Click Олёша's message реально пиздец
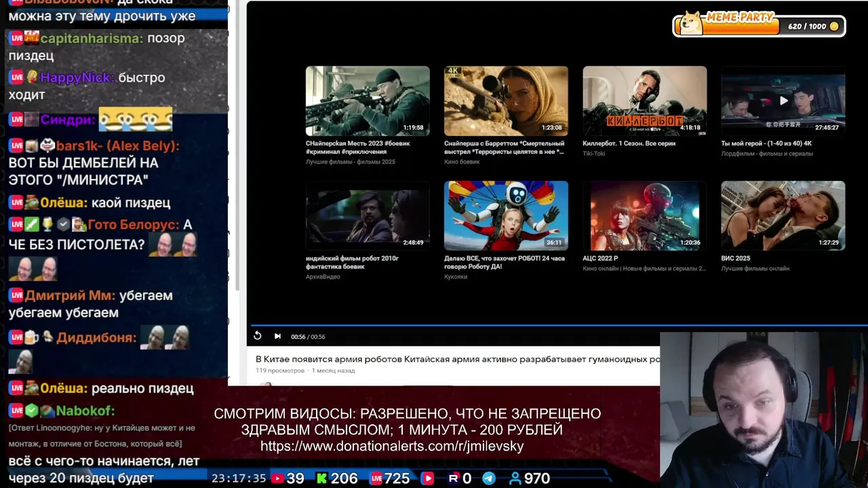868x488 pixels. coord(142,388)
